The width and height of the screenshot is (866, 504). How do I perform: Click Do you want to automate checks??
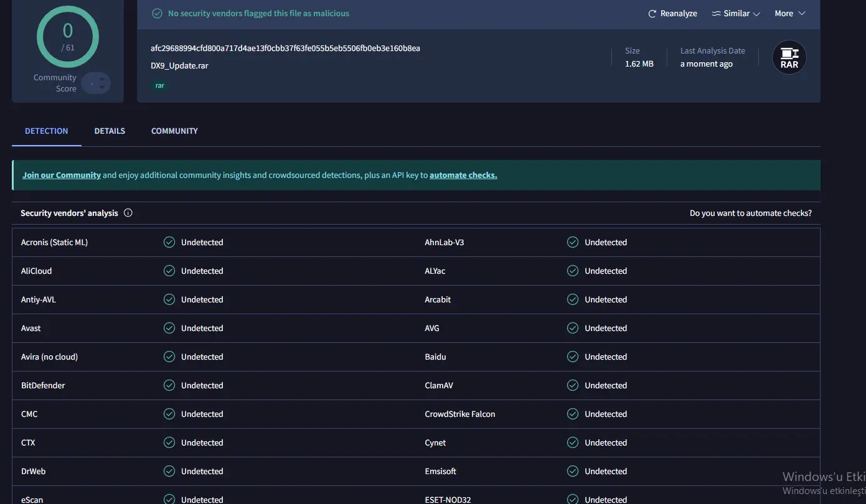point(751,213)
